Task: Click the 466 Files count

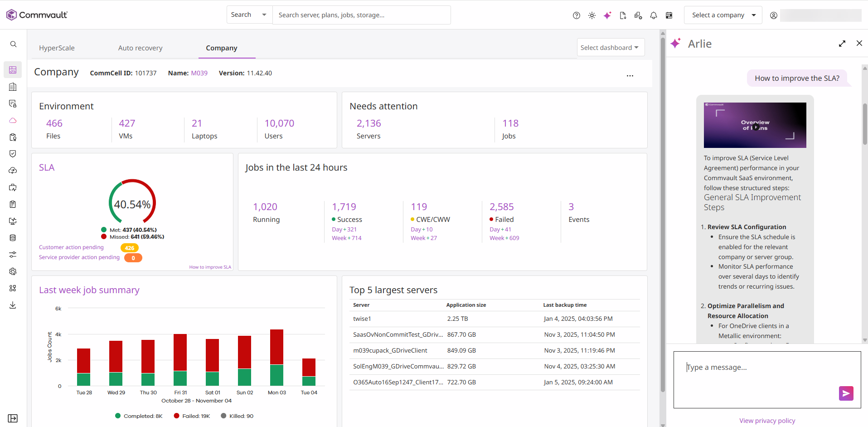Action: click(x=54, y=123)
